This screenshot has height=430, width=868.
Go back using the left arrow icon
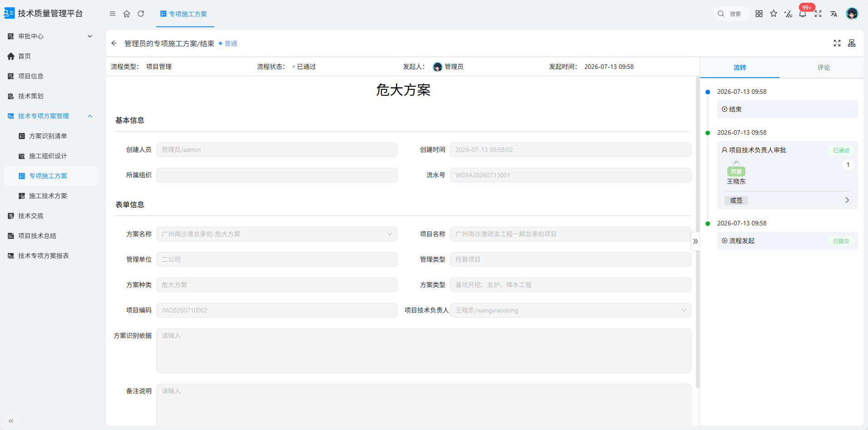[114, 43]
